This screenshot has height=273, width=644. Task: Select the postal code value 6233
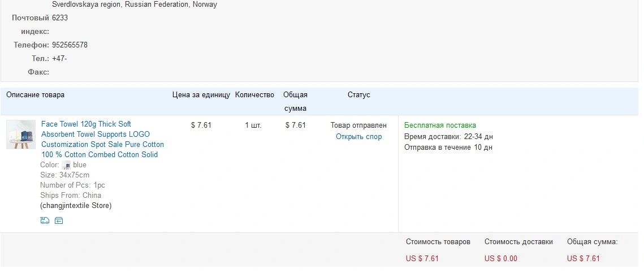(60, 18)
